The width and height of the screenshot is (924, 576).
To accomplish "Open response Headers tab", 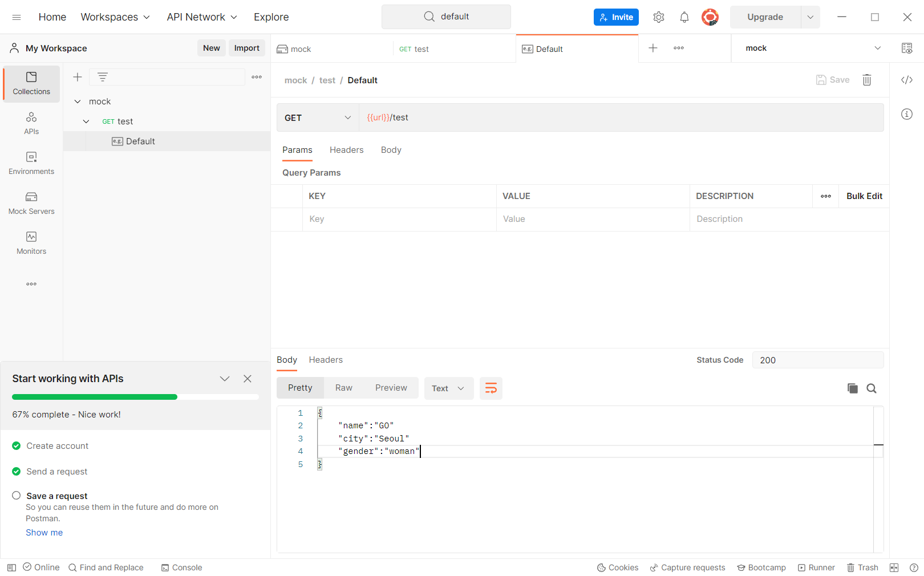I will click(326, 360).
